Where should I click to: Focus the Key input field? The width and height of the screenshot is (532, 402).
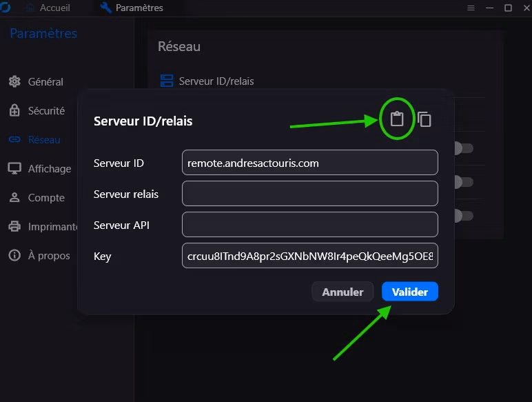[310, 256]
